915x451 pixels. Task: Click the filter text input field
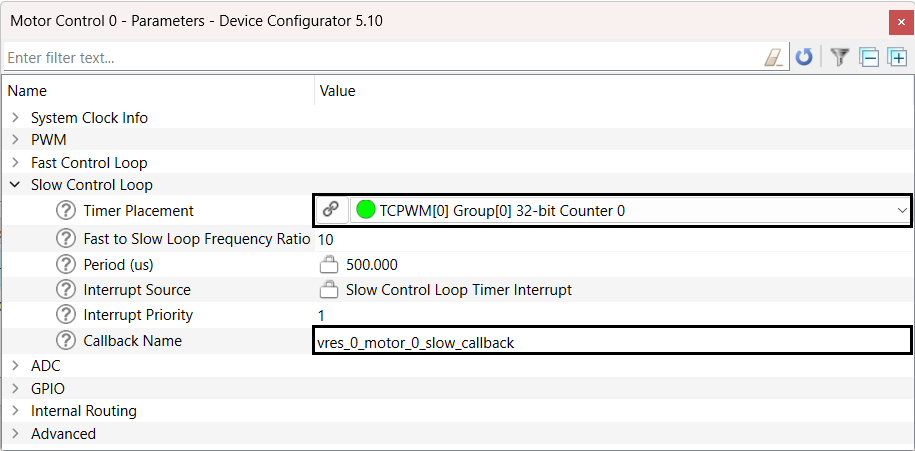pos(382,58)
